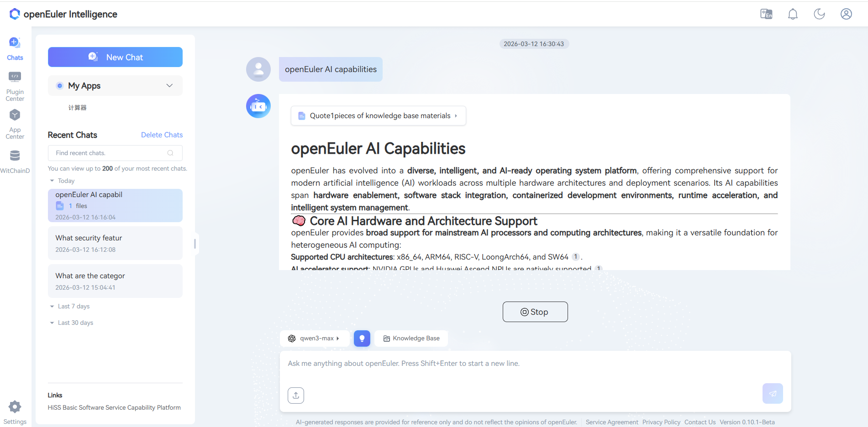
Task: Expand quoted knowledge base materials
Action: click(x=378, y=116)
